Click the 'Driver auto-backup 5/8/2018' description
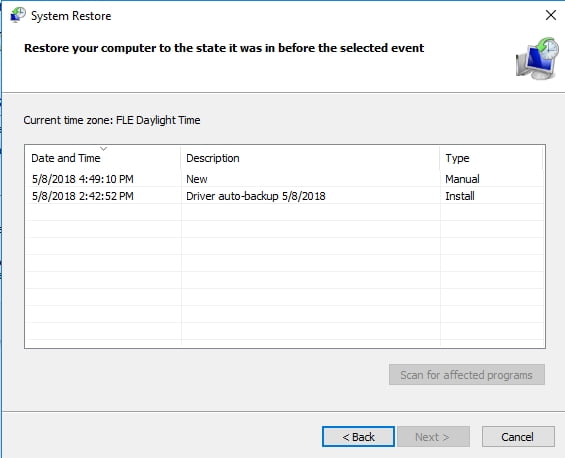This screenshot has height=458, width=565. [x=255, y=196]
